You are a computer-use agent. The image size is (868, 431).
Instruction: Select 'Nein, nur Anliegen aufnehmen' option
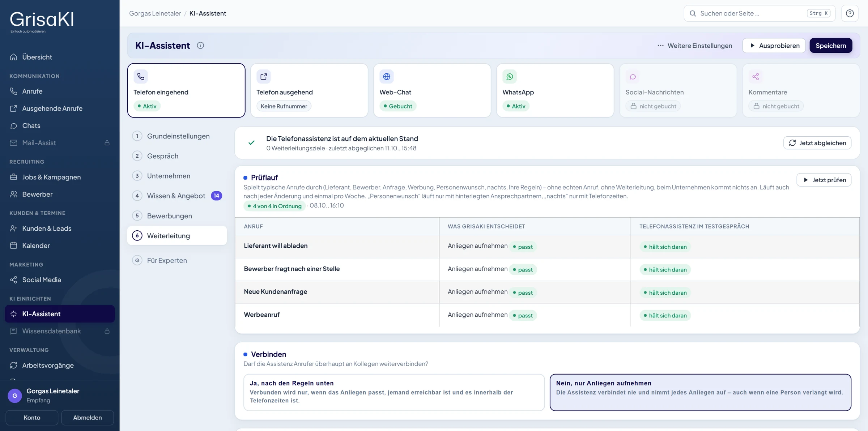(x=700, y=392)
